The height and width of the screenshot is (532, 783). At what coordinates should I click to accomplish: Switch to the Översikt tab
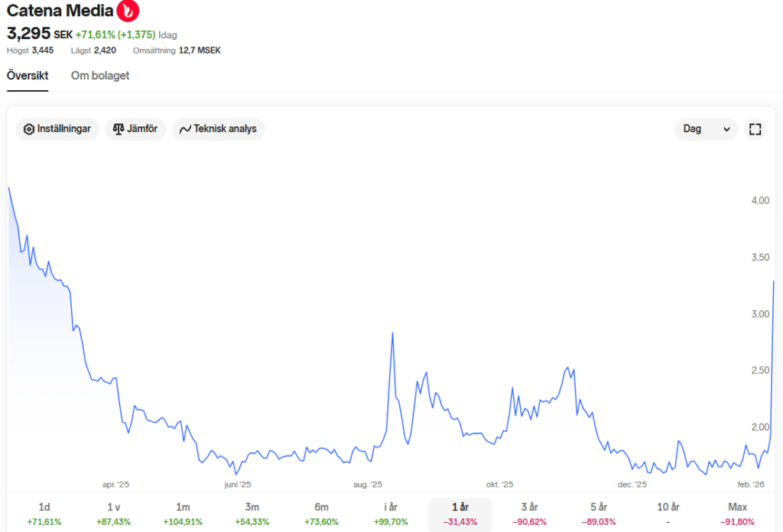coord(28,76)
